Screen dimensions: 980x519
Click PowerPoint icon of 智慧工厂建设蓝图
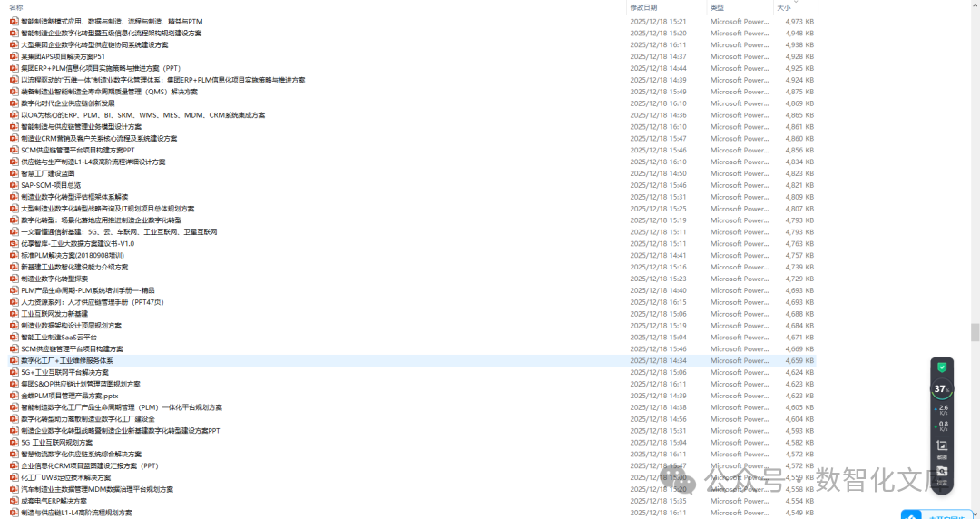point(15,173)
